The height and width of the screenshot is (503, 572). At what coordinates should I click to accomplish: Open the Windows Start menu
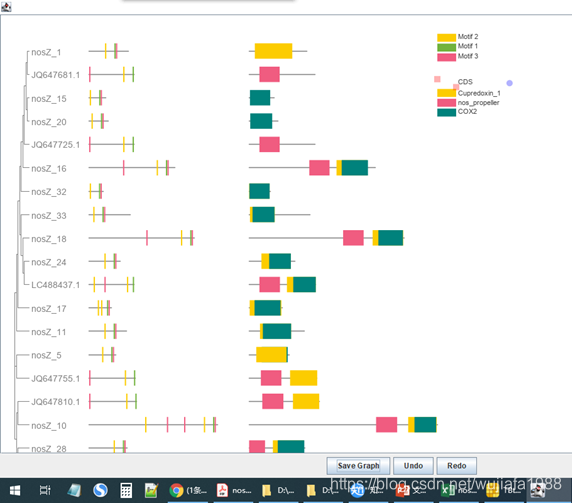tap(15, 491)
